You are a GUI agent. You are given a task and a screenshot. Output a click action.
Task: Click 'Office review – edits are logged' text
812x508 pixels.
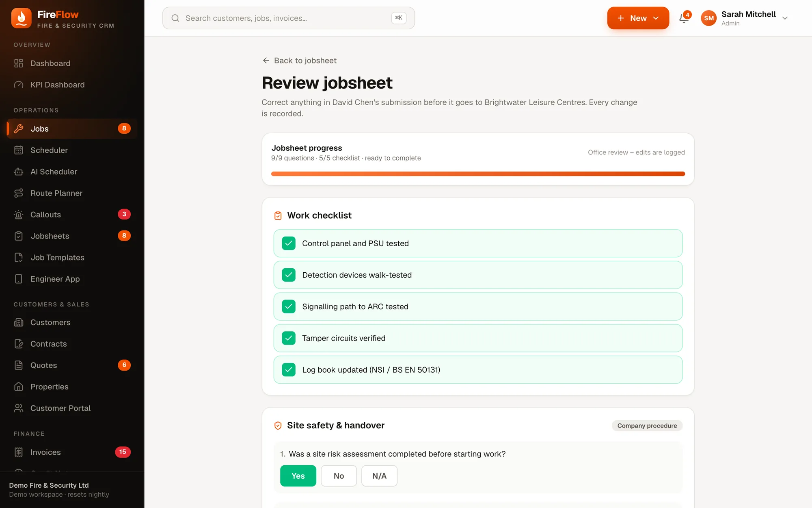tap(636, 152)
